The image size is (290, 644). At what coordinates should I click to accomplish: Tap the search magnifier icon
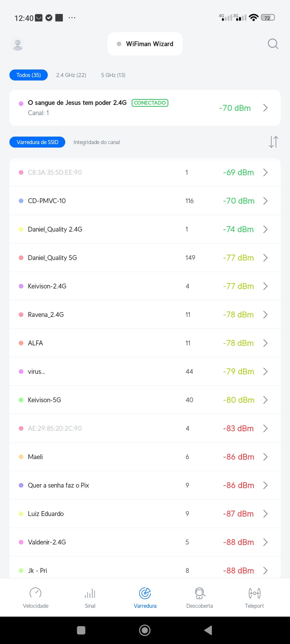273,44
